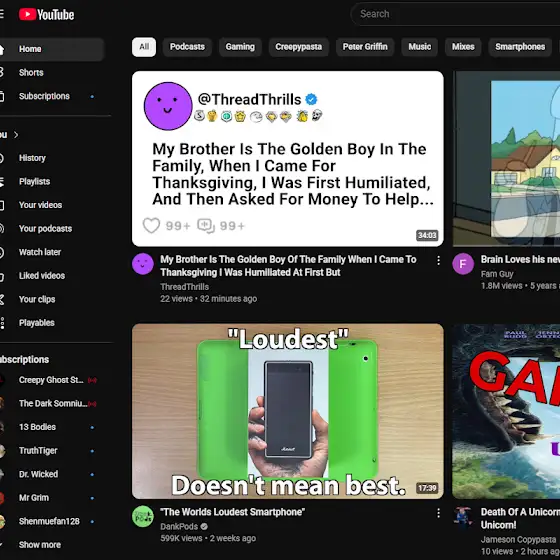Expand subscriptions with Show more

pyautogui.click(x=40, y=545)
